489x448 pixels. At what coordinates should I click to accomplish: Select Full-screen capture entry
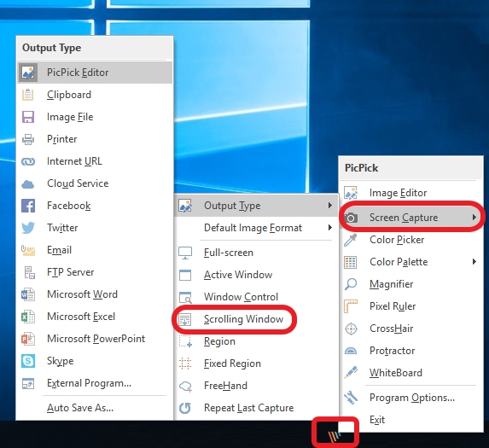point(256,253)
